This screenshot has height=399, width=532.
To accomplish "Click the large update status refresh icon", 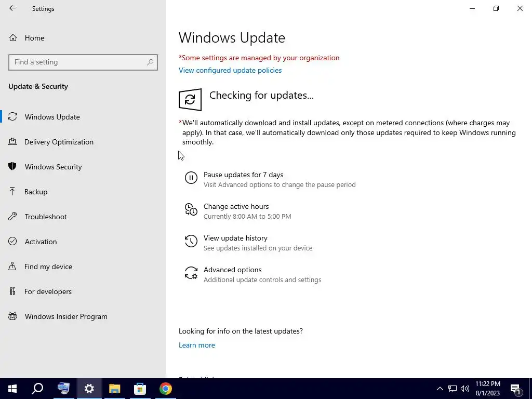I will click(x=190, y=100).
